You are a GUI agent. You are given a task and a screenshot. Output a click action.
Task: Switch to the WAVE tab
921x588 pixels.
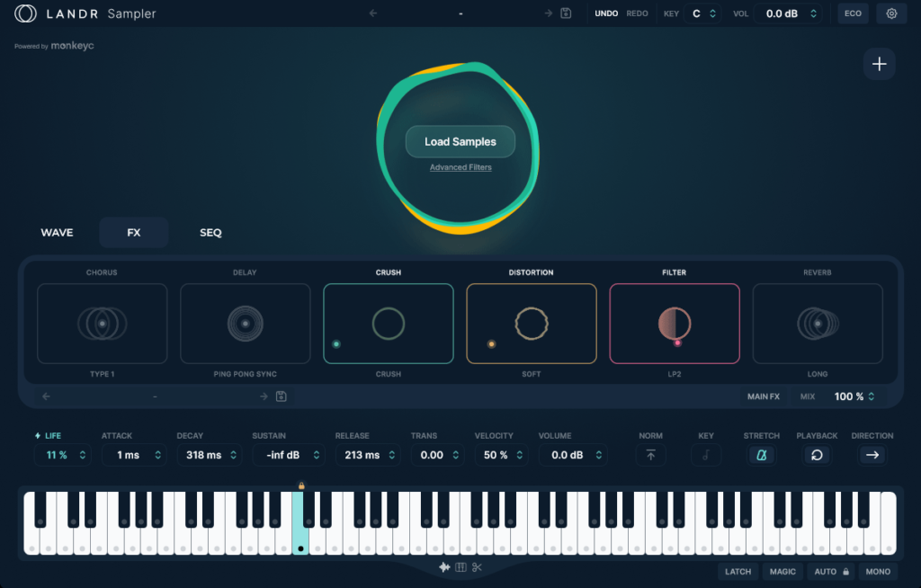[x=57, y=233]
